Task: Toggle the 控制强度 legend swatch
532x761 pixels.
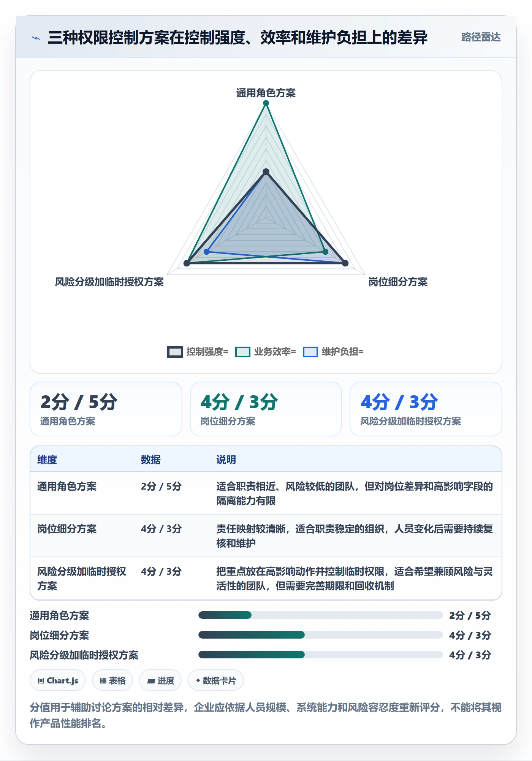Action: coord(175,352)
